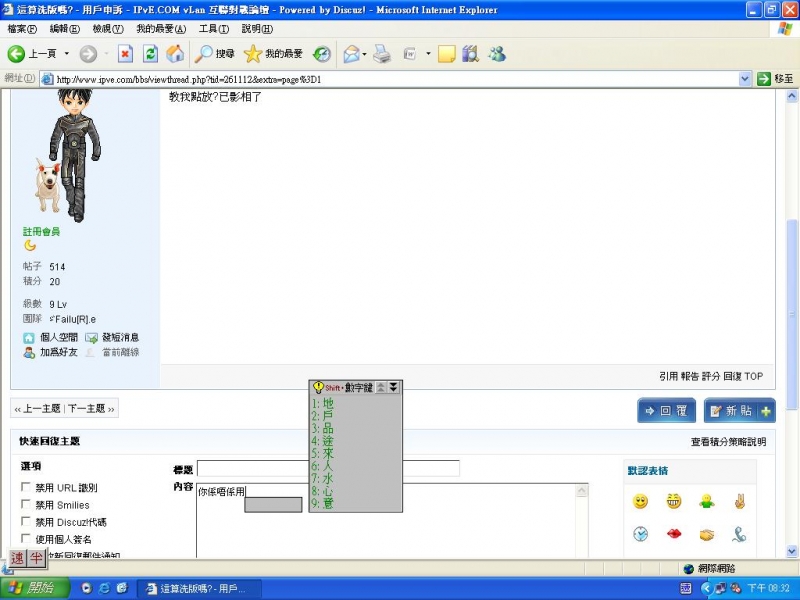Click the 引用 quote link
Screen dimensions: 800x600
coord(668,377)
